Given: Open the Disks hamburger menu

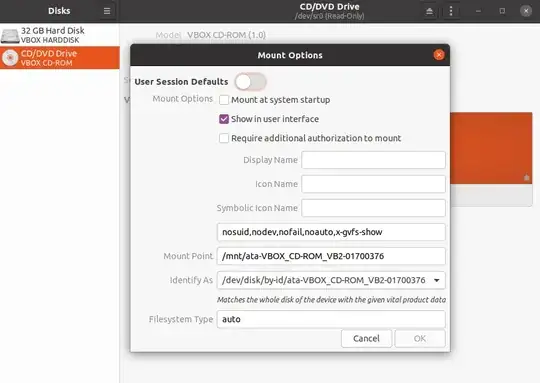Looking at the screenshot, I should pyautogui.click(x=107, y=11).
